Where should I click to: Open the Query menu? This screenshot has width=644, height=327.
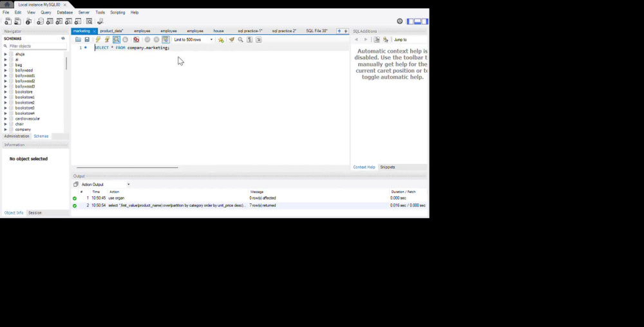46,13
